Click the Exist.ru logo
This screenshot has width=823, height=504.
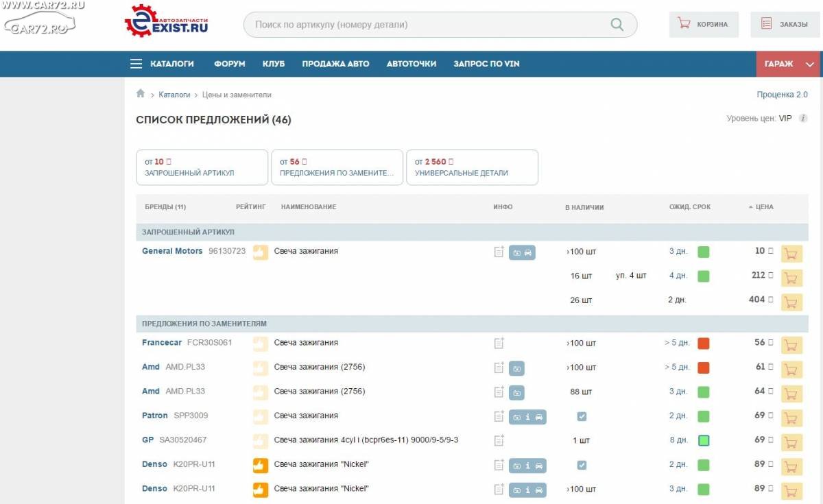(x=166, y=21)
